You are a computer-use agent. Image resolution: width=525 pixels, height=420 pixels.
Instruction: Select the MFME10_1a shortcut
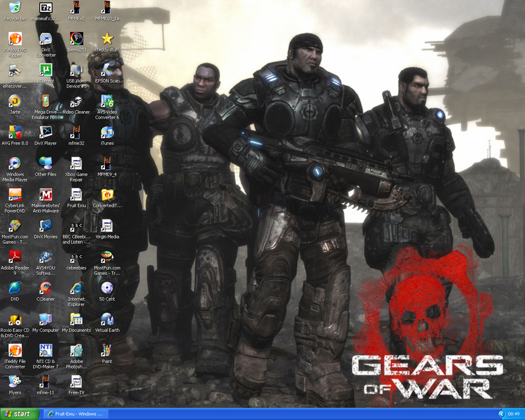[x=107, y=7]
